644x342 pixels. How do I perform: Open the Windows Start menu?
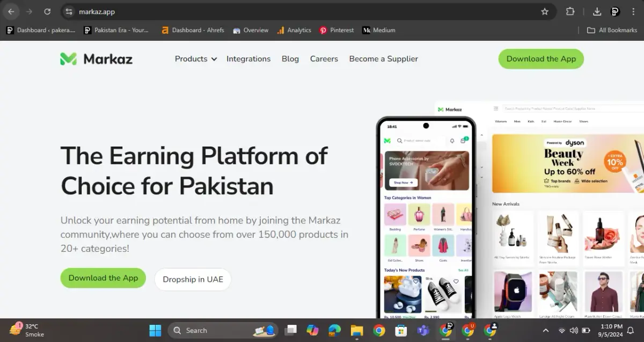tap(155, 330)
